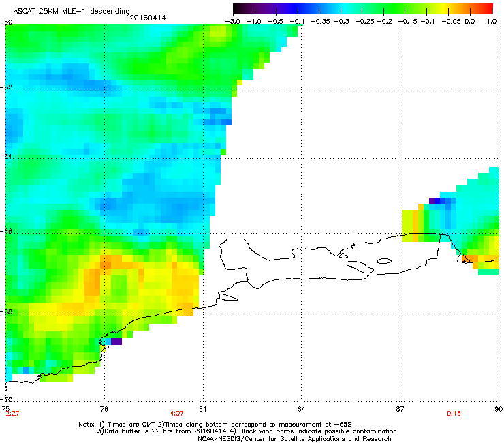Select the red 4:07 swath time
Viewport: 504px width, 443px height.
[x=177, y=414]
